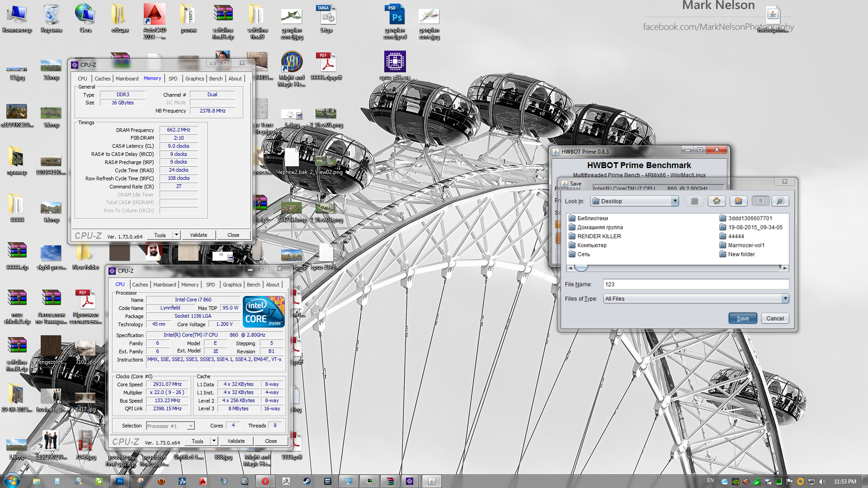The height and width of the screenshot is (488, 868).
Task: Select Библиотеки folder in file list
Action: coord(588,218)
